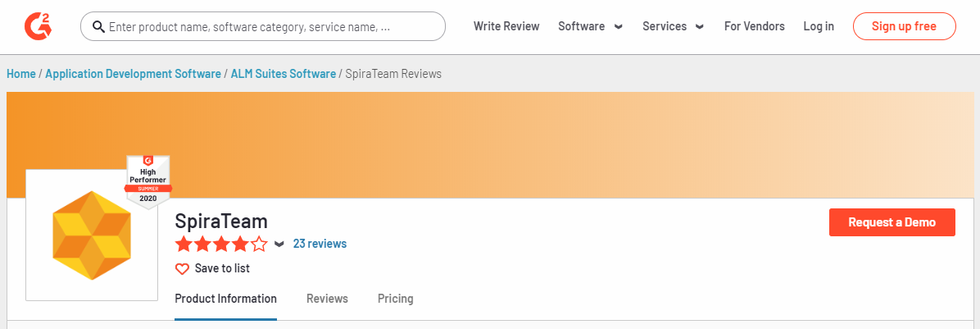Click the star rating icons
Screen dimensions: 980x329
221,244
